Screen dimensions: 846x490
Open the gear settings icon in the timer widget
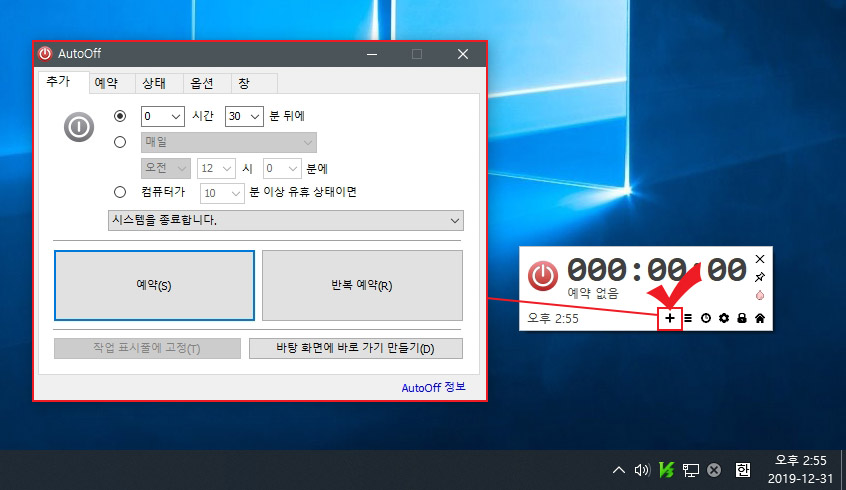coord(724,318)
